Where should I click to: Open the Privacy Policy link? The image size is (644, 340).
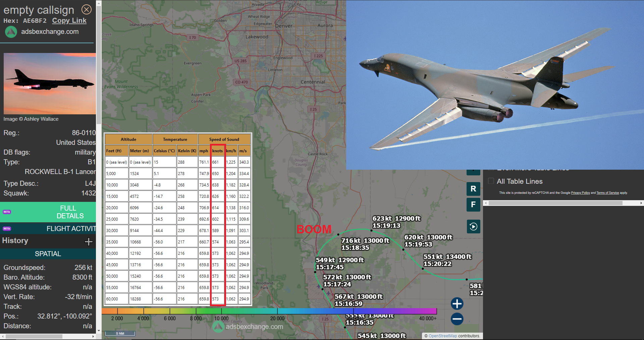[x=580, y=193]
